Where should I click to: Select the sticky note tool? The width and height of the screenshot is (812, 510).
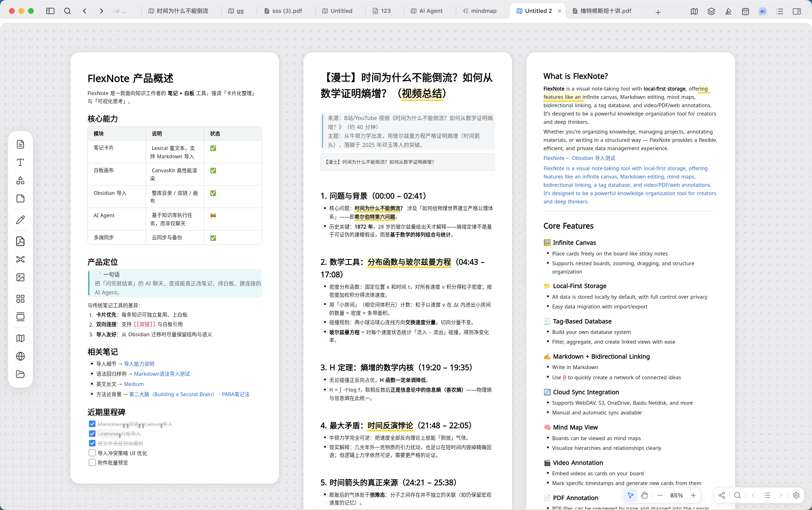point(21,198)
